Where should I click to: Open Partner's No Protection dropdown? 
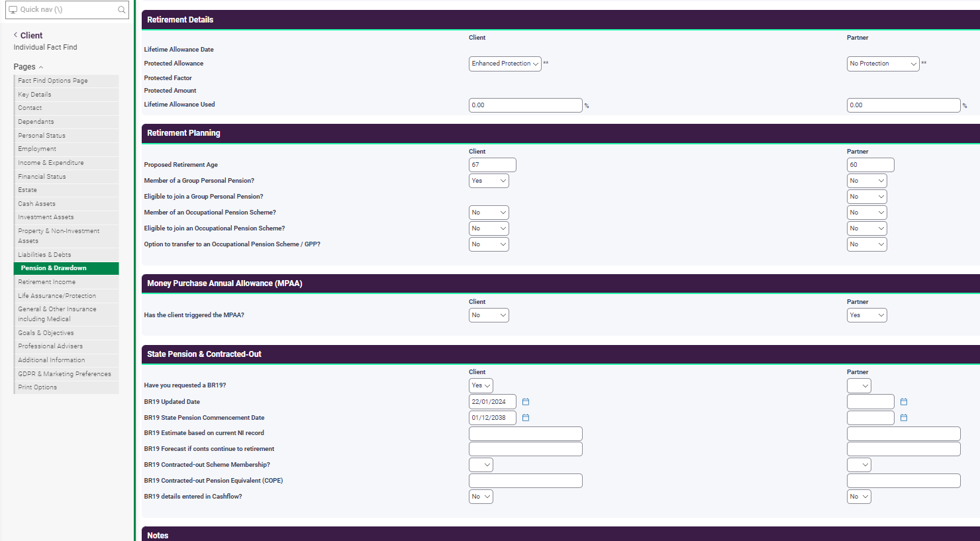[883, 64]
